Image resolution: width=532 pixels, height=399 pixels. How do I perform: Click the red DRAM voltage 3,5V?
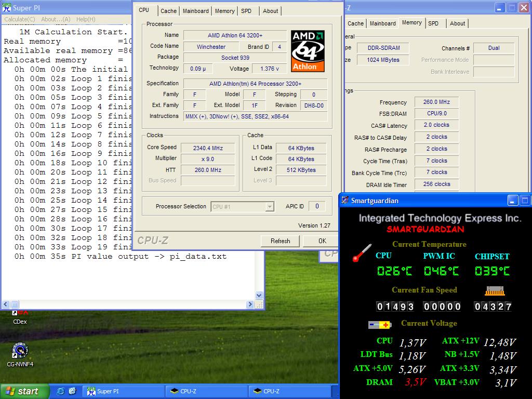click(415, 382)
